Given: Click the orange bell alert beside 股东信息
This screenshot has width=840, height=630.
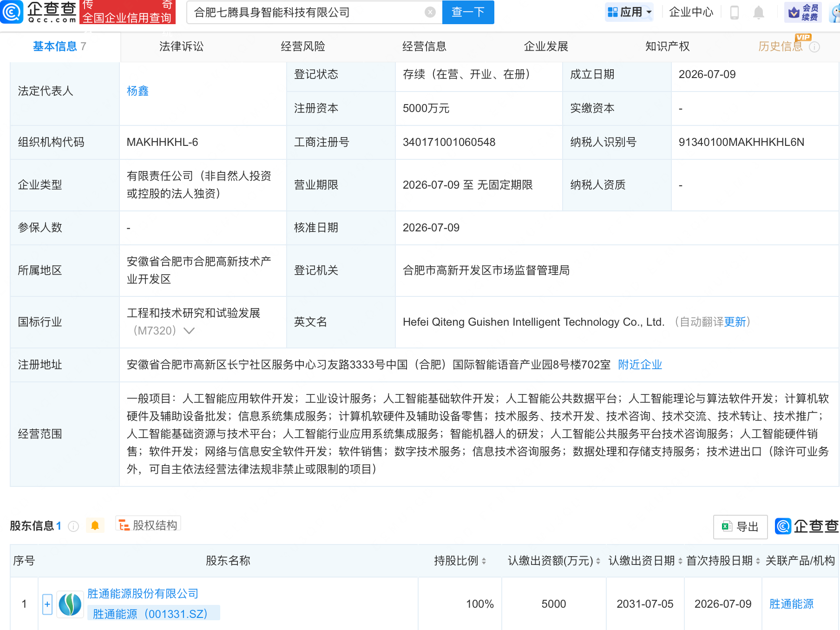Looking at the screenshot, I should [95, 525].
